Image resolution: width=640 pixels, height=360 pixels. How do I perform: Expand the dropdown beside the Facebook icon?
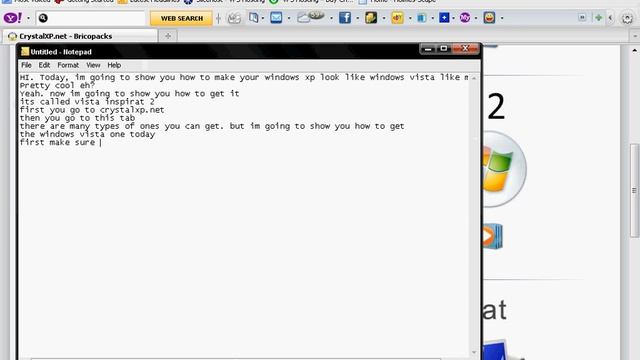(x=358, y=18)
